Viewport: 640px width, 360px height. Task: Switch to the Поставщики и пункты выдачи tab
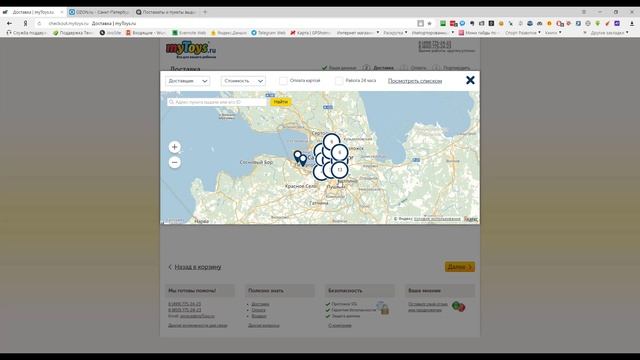[x=166, y=12]
